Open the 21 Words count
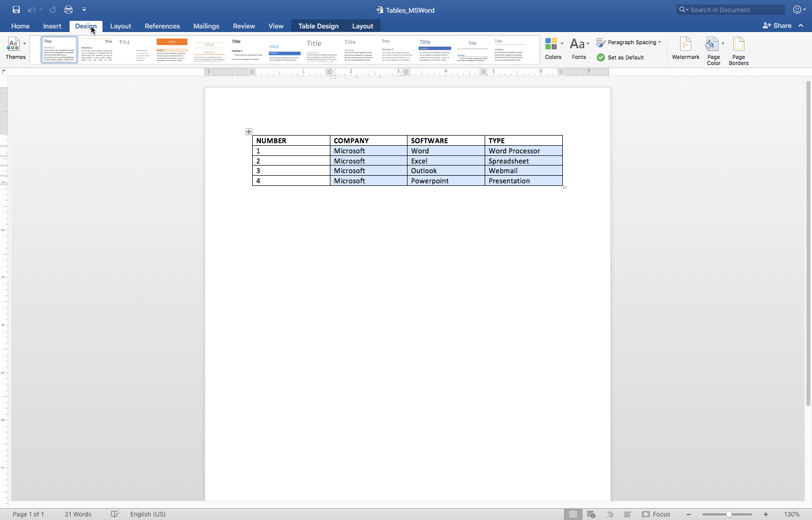Screen dimensions: 812x520 [x=78, y=514]
